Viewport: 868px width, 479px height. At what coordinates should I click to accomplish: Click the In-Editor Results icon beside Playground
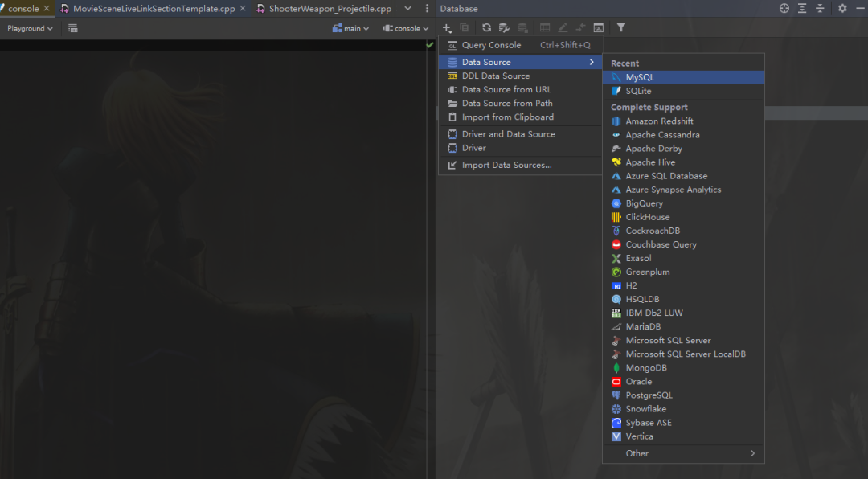point(73,28)
